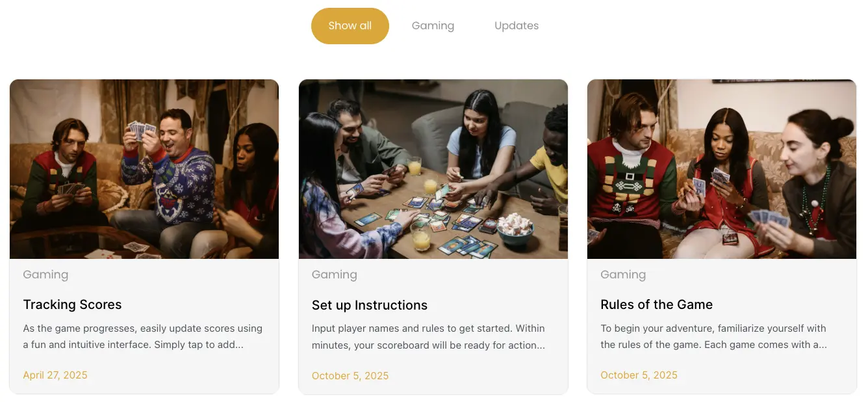Select the Gaming label on Rules of the Game card
This screenshot has width=868, height=402.
(x=623, y=275)
